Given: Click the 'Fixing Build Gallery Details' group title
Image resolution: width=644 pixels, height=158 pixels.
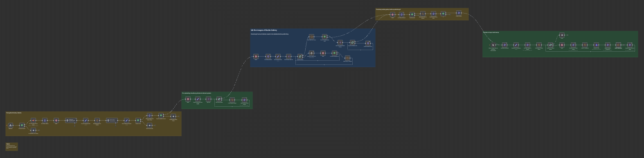Looking at the screenshot, I should click(14, 112).
